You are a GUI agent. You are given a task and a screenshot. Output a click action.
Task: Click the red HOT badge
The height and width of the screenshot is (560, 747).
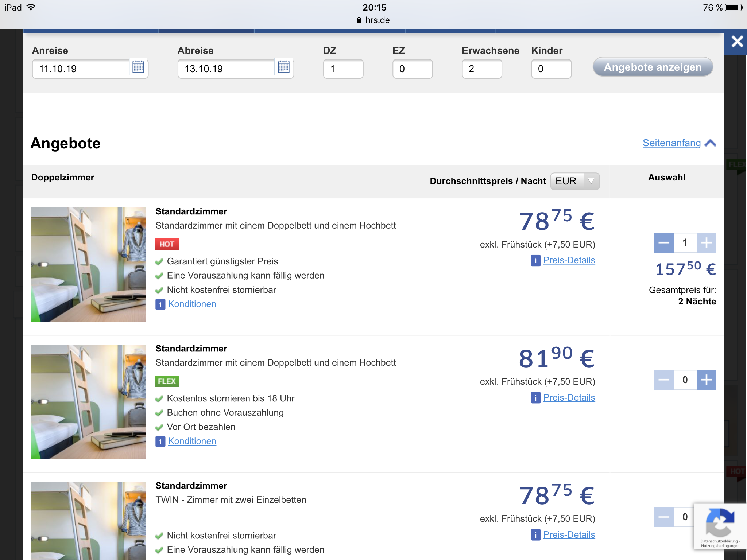point(167,244)
